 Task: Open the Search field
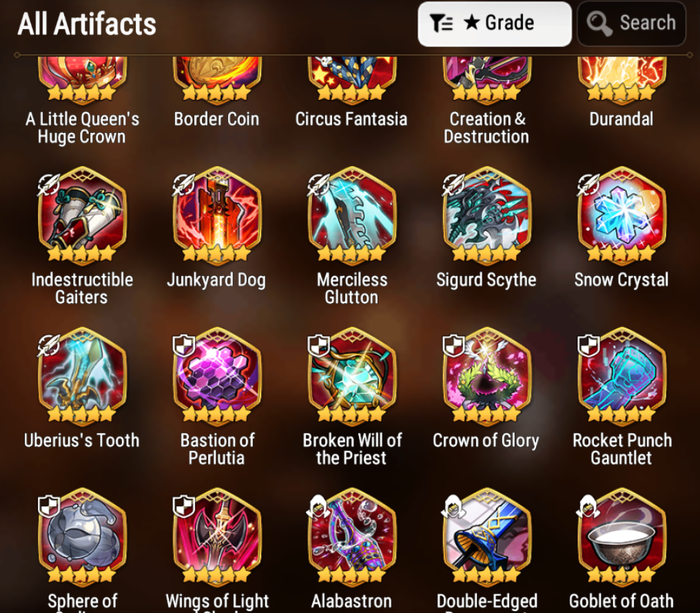[631, 23]
